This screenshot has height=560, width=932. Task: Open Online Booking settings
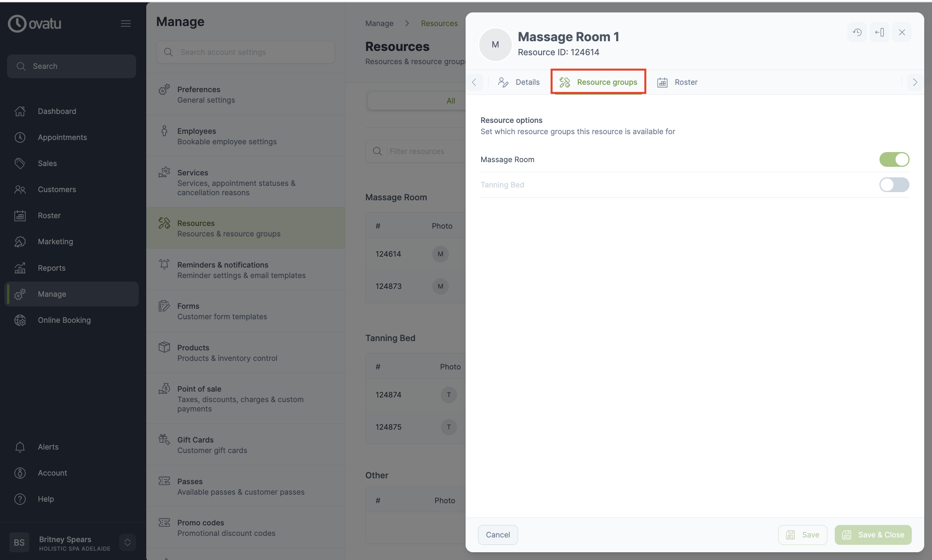(x=64, y=320)
